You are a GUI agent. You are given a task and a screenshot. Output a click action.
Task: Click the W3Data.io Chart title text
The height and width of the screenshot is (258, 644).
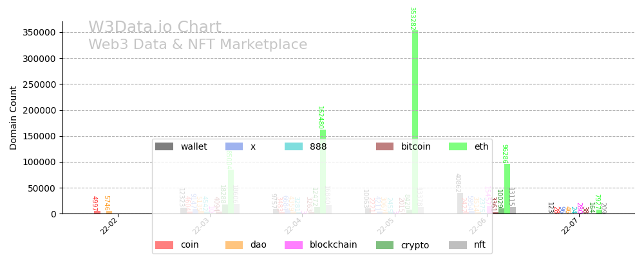click(x=155, y=28)
